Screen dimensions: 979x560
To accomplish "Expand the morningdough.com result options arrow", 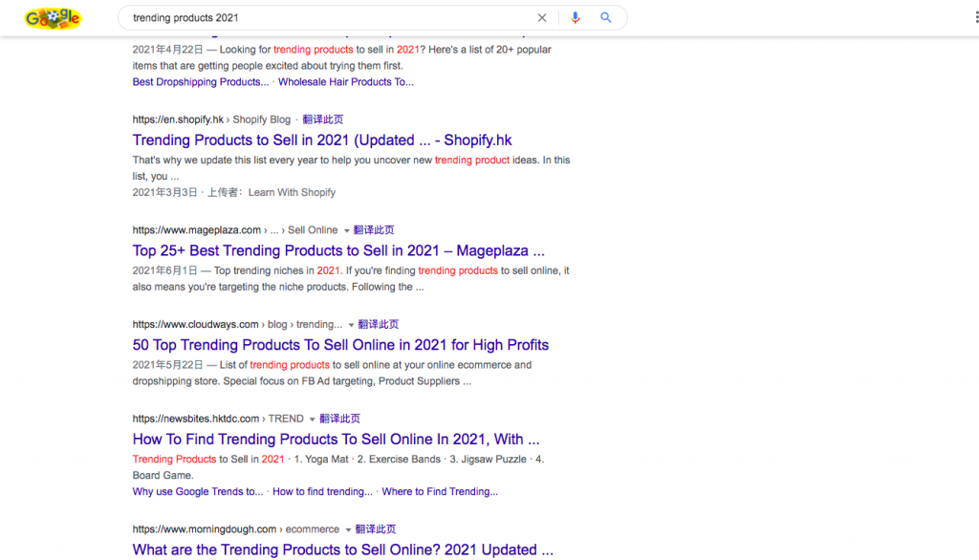I will (348, 529).
